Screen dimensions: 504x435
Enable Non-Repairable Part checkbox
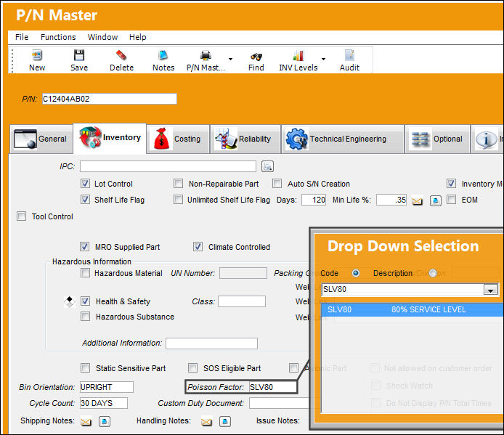(178, 184)
